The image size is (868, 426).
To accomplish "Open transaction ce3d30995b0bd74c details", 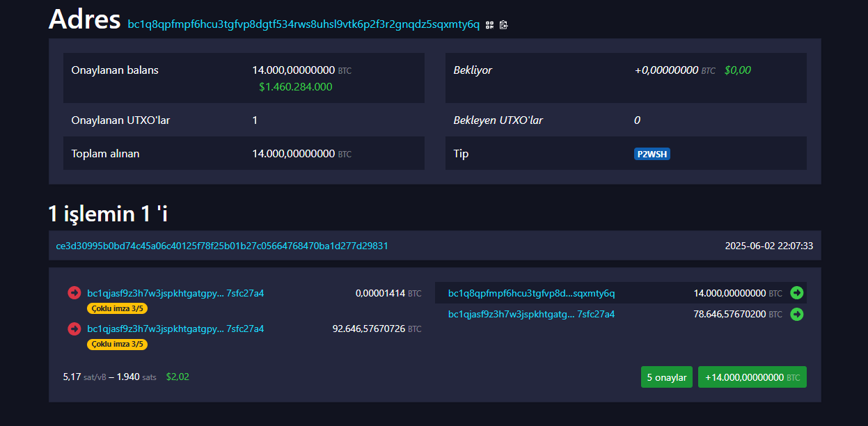I will click(x=222, y=246).
